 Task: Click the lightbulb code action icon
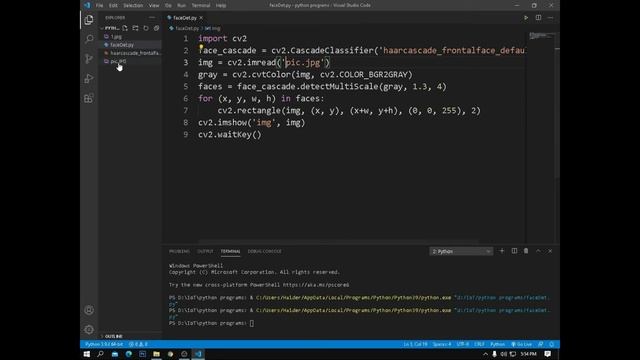click(x=201, y=47)
